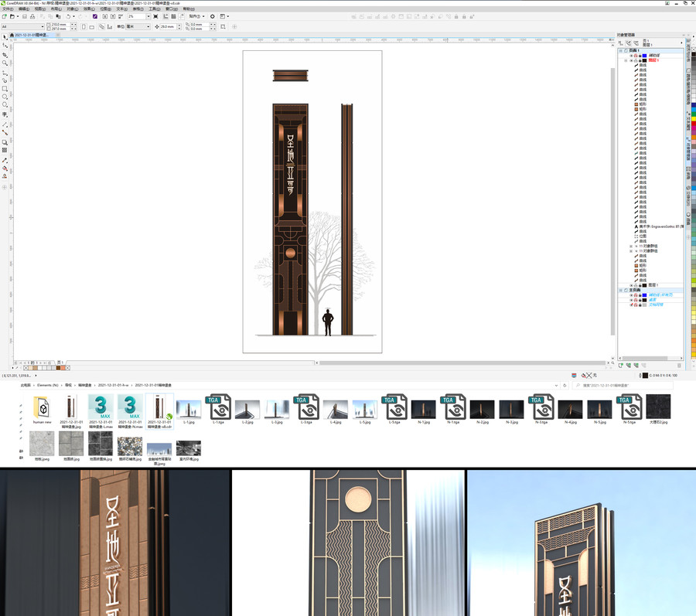The width and height of the screenshot is (696, 616).
Task: Click the Open file icon
Action: [x=12, y=16]
